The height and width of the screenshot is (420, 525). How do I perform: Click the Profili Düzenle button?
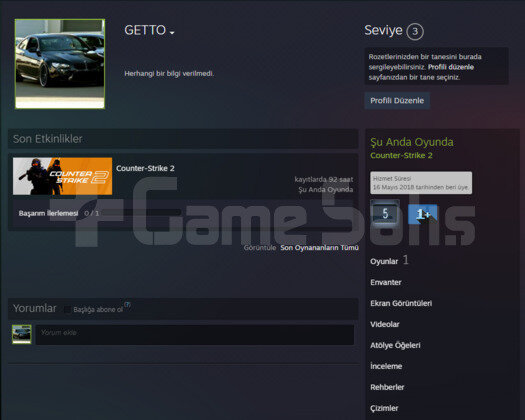[x=397, y=100]
